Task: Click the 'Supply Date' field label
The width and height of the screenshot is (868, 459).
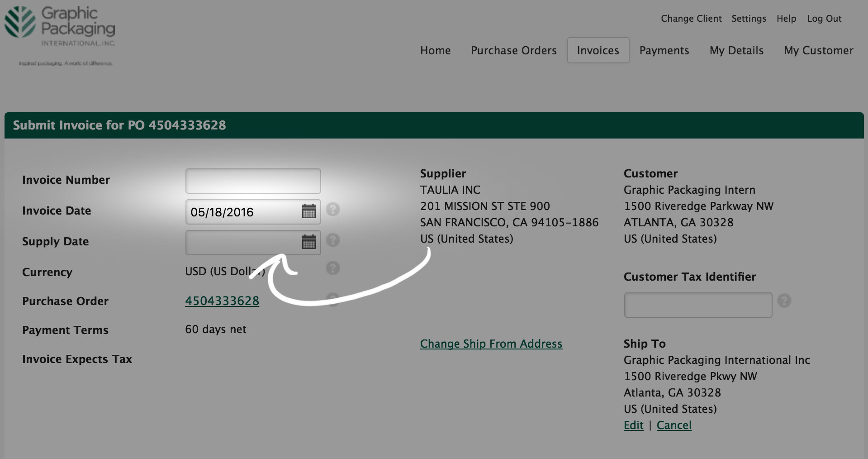Action: [x=56, y=241]
